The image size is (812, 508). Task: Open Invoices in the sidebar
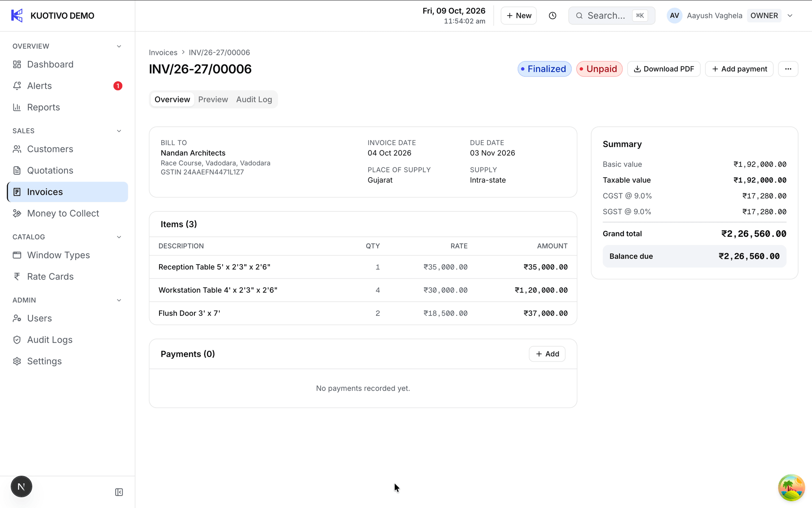[67, 192]
